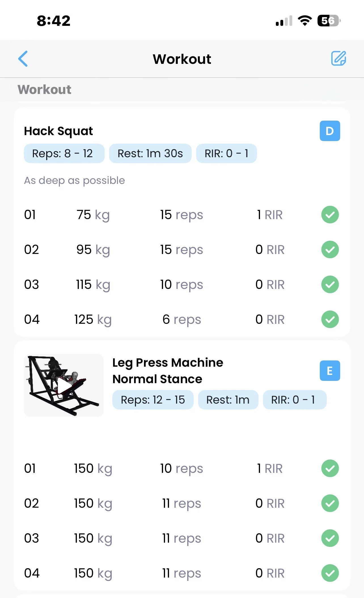Screen dimensions: 364x598
Task: Tap the Wi-Fi icon in status bar
Action: (x=305, y=21)
